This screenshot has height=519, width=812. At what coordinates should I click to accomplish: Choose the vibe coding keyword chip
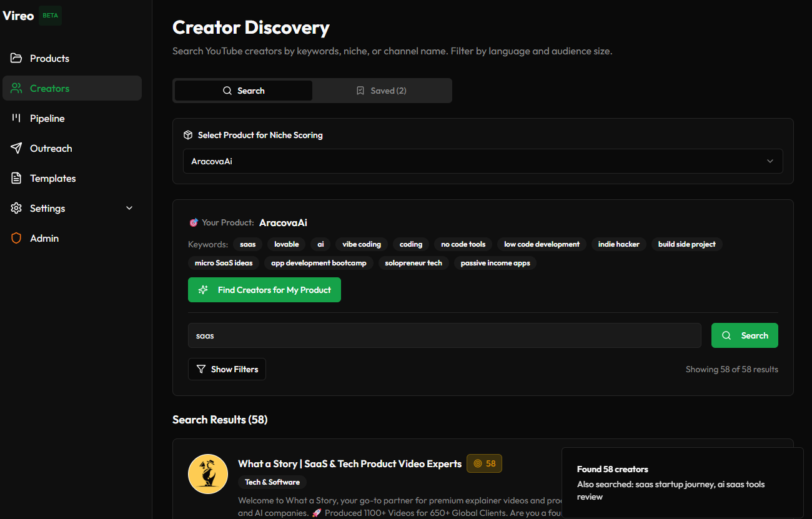(362, 244)
